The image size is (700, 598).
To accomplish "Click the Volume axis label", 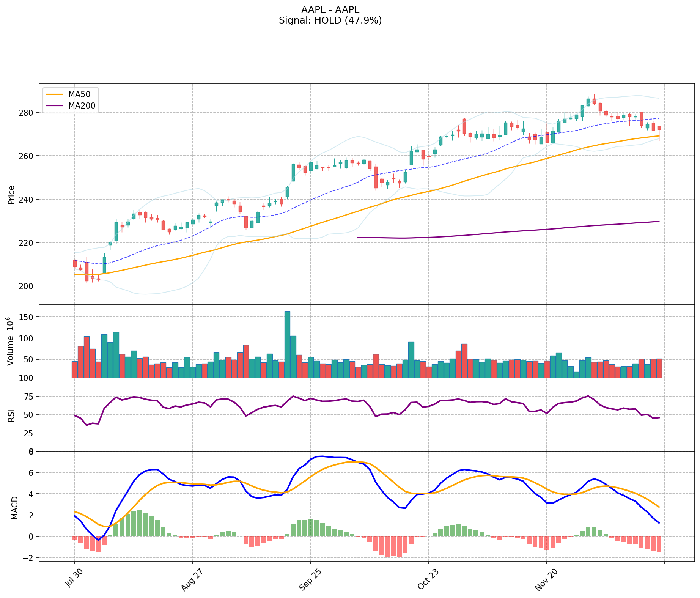I will coord(11,341).
